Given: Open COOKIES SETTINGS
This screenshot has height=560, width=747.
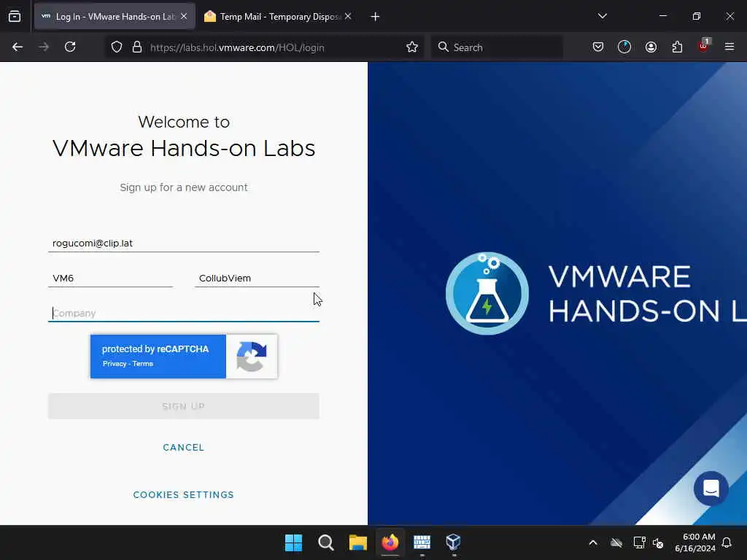Looking at the screenshot, I should coord(183,495).
